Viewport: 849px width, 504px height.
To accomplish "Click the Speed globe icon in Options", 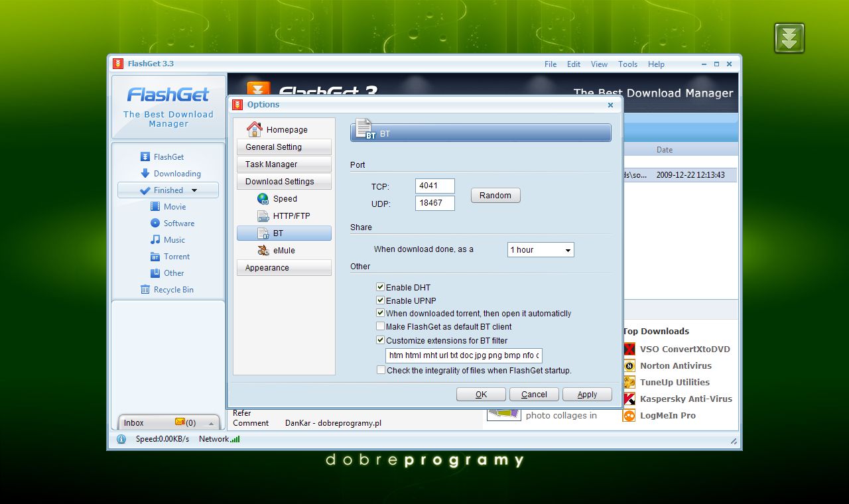I will 263,198.
